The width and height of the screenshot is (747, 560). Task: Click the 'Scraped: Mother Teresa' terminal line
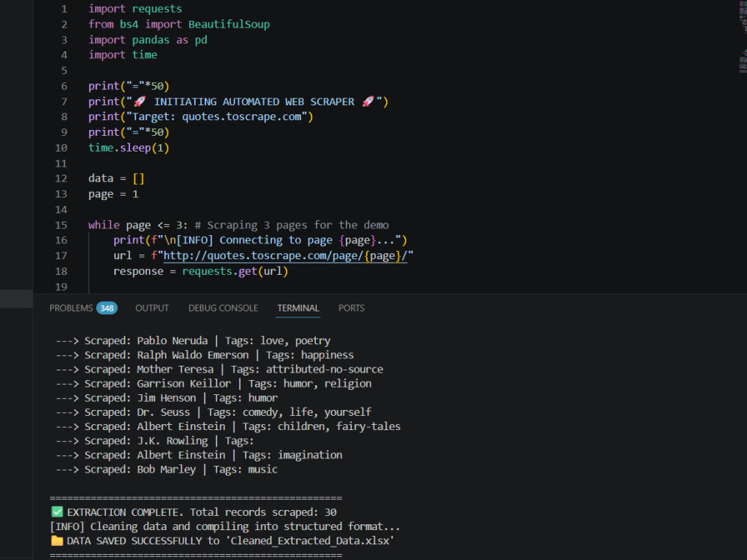(219, 370)
